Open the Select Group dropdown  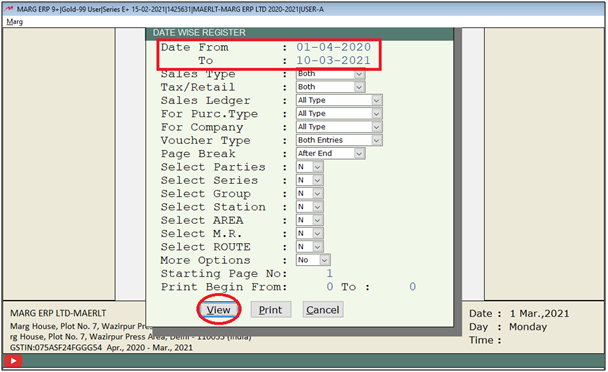coord(309,194)
